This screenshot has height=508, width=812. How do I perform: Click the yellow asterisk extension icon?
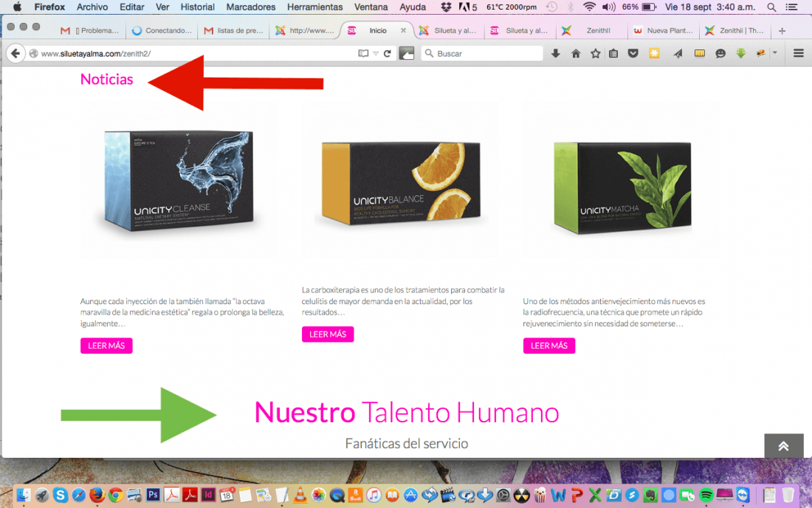654,53
